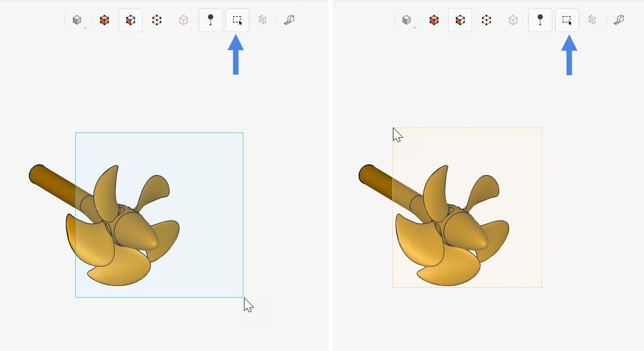Viewport: 644px width, 351px height.
Task: Pick the solid orange body cube in right toolbar
Action: (x=434, y=20)
